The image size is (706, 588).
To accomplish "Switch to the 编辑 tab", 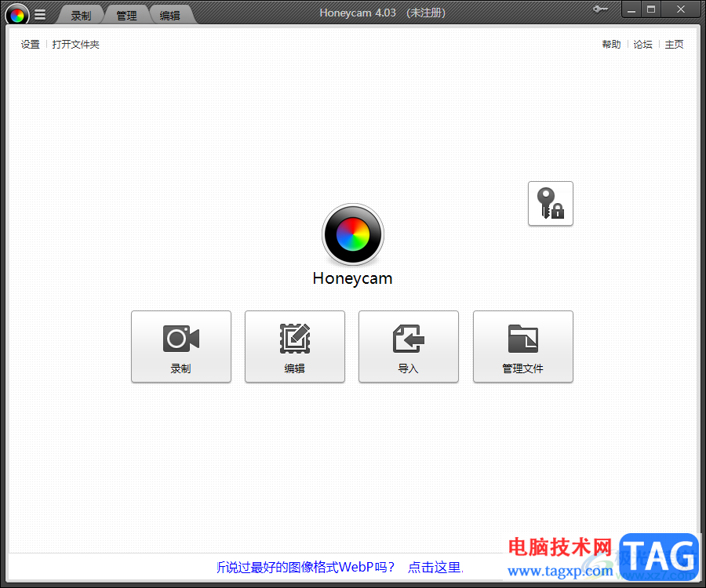I will 170,16.
